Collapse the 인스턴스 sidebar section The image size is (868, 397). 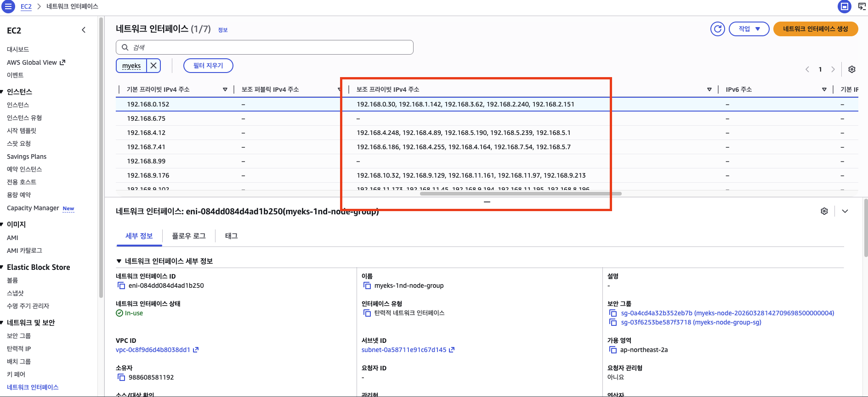pos(2,92)
